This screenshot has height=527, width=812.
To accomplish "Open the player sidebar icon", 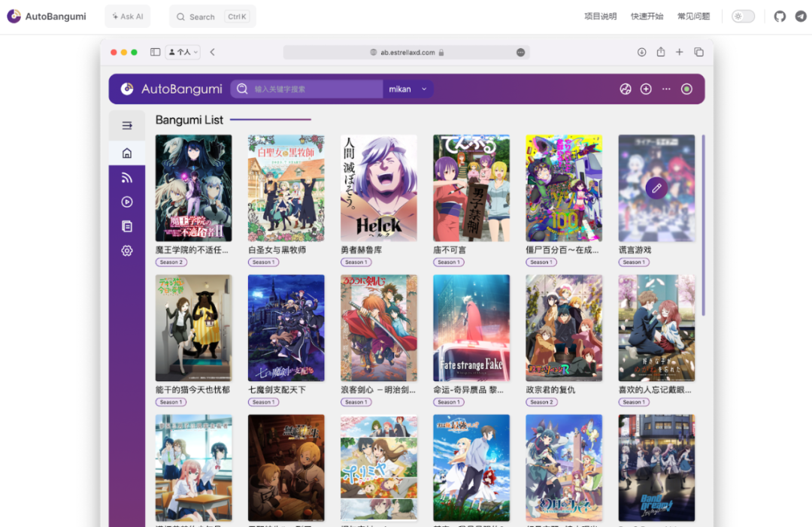I will pyautogui.click(x=127, y=202).
